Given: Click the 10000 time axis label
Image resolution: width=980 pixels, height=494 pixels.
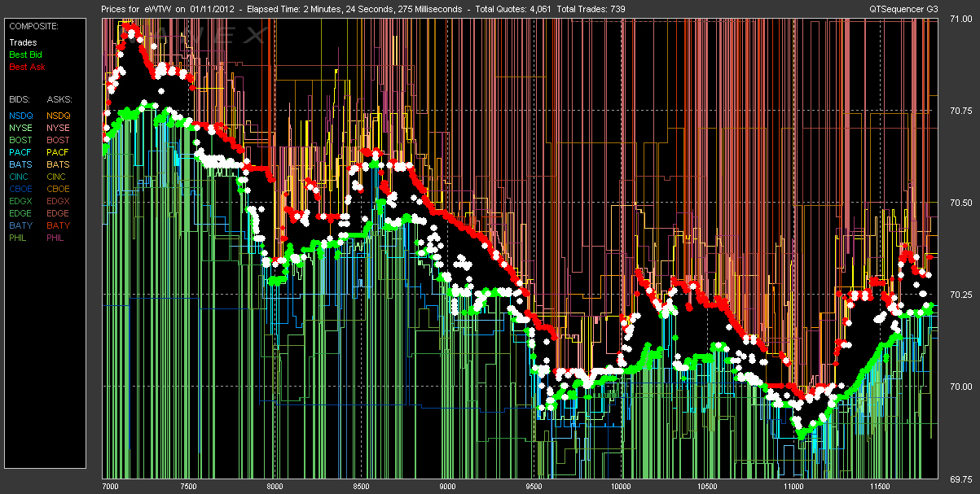Looking at the screenshot, I should pyautogui.click(x=621, y=487).
